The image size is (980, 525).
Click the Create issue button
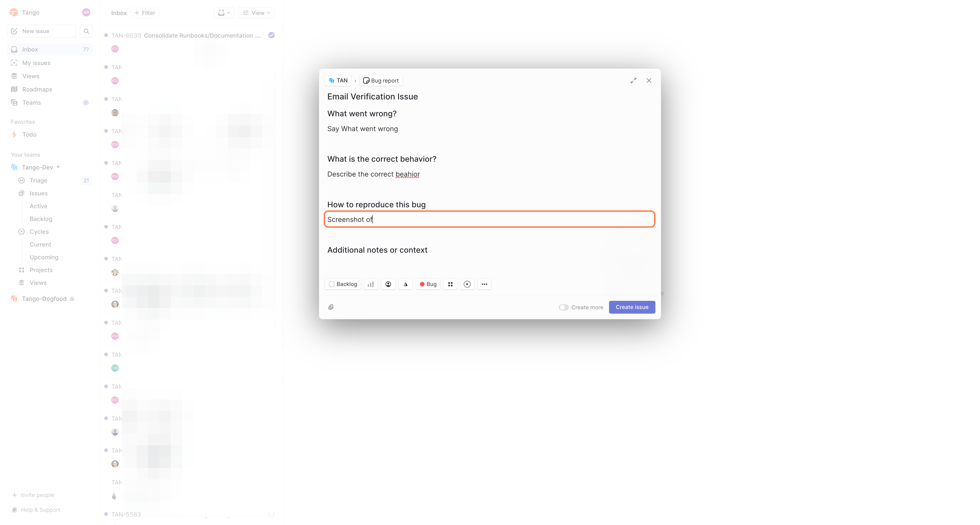pyautogui.click(x=632, y=307)
